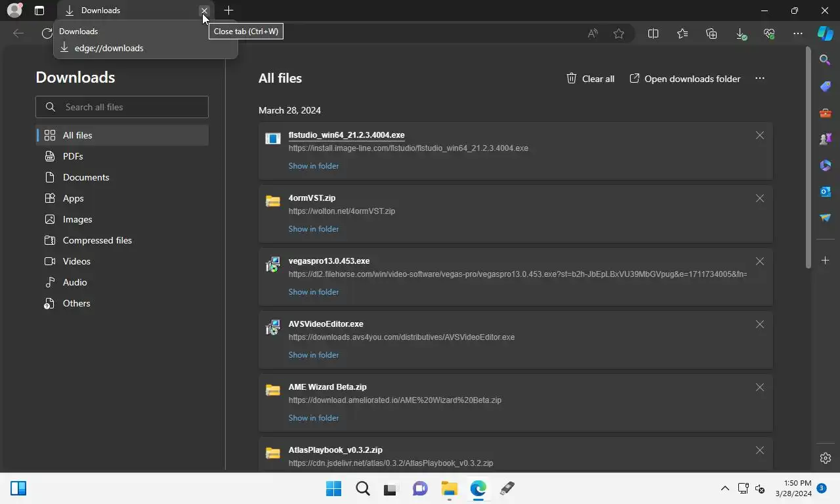
Task: Click the back navigation arrow
Action: 18,33
